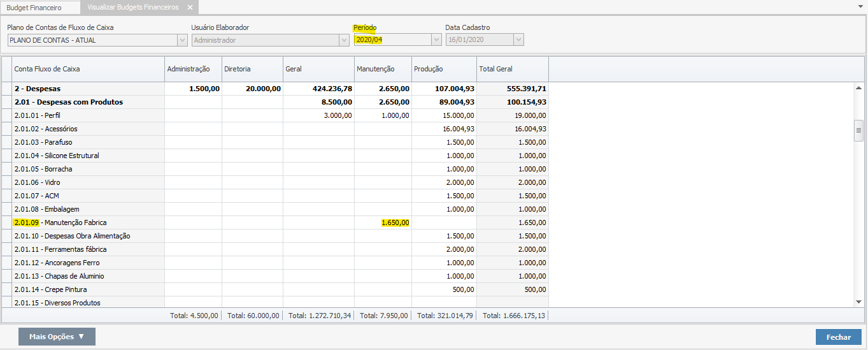868x350 pixels.
Task: Expand the Plano de Contas dropdown
Action: pyautogui.click(x=181, y=40)
